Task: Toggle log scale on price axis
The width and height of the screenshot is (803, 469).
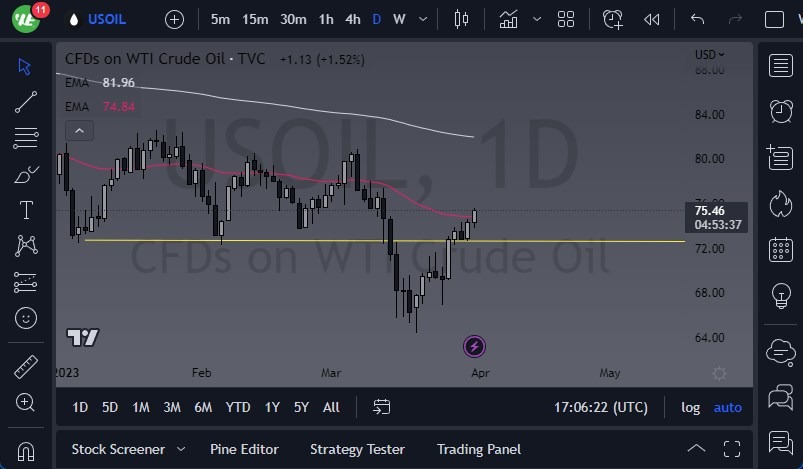Action: pyautogui.click(x=690, y=407)
